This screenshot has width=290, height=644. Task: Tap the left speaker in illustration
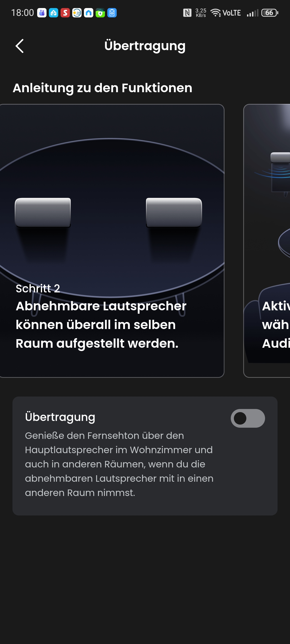coord(43,212)
